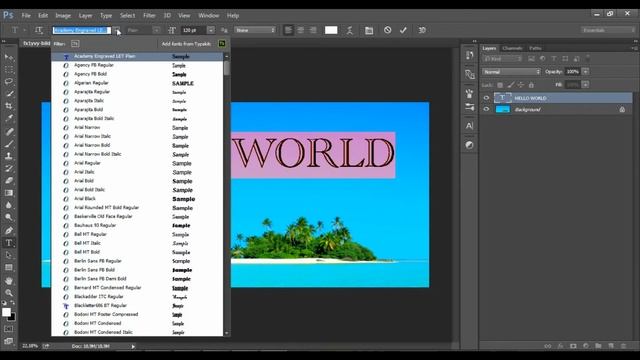Viewport: 640px width, 360px height.
Task: Select the Quick Selection tool
Action: point(9,94)
